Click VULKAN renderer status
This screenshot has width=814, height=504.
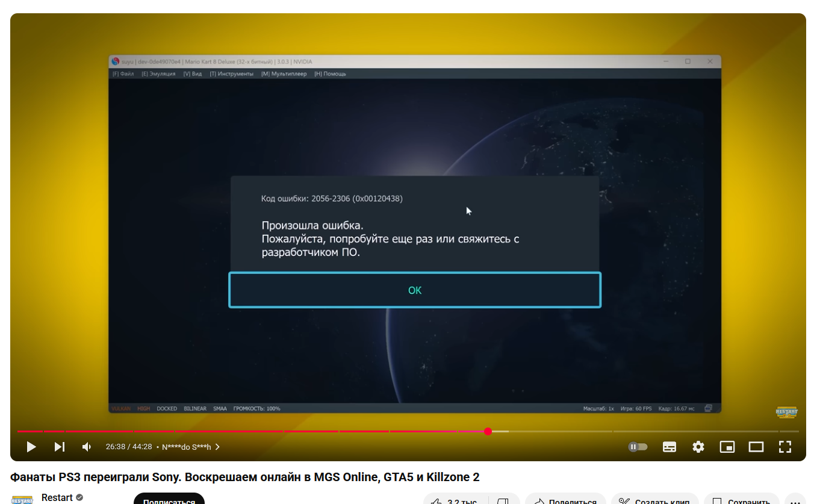point(121,408)
